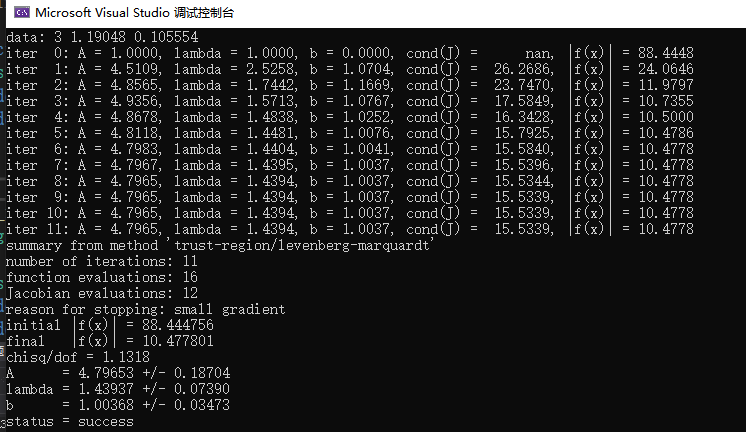Click the iter 11 output row
The height and width of the screenshot is (432, 746).
pos(350,229)
